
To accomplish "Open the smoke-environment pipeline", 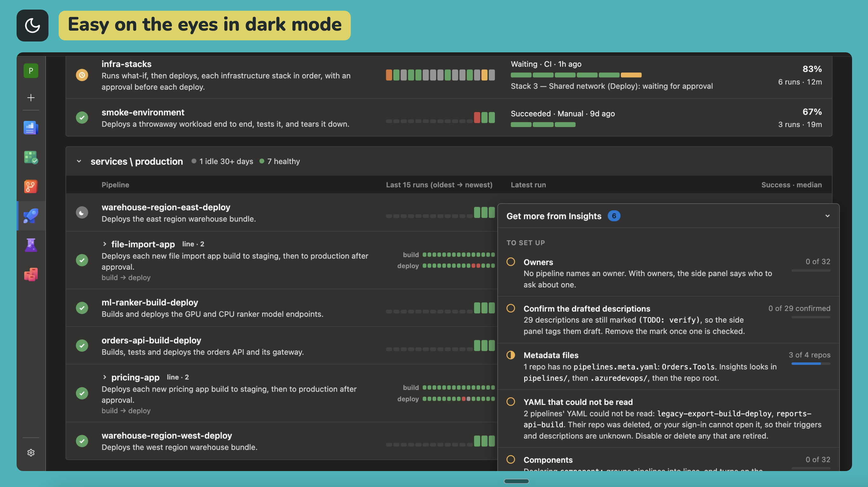I will 143,112.
